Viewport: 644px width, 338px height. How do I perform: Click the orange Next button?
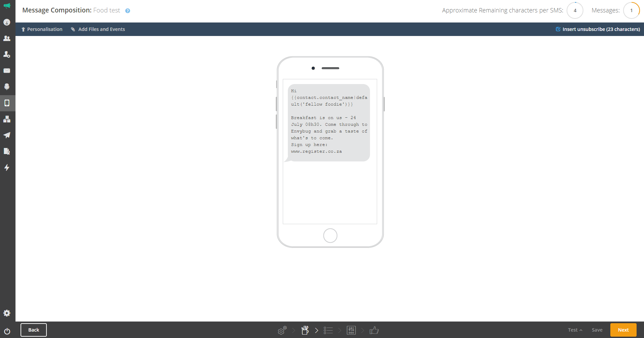tap(623, 330)
